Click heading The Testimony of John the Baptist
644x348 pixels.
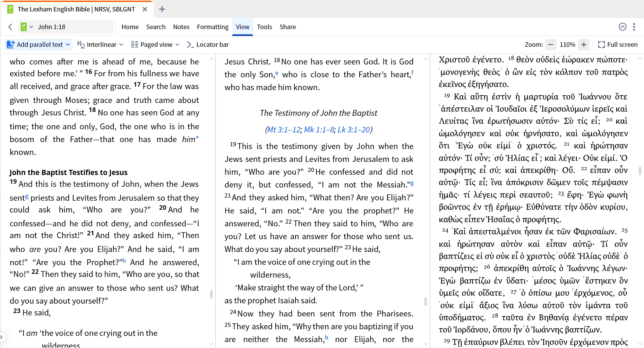tap(318, 113)
